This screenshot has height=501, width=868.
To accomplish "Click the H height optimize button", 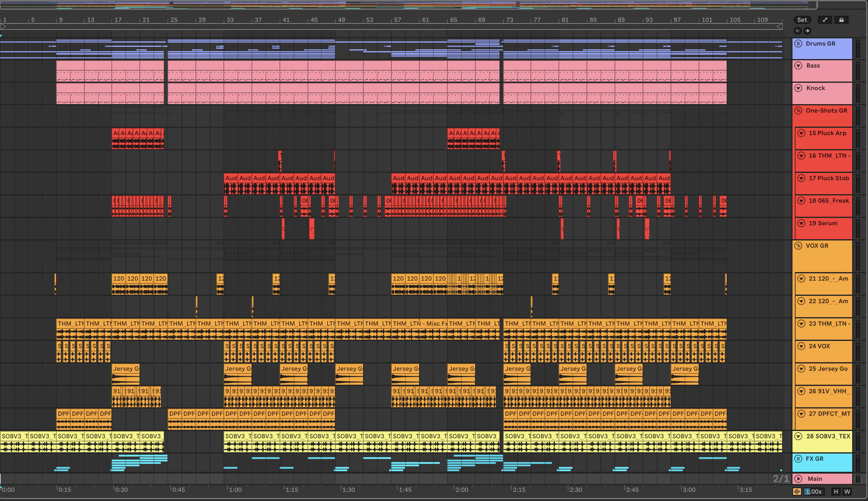I will pos(836,491).
